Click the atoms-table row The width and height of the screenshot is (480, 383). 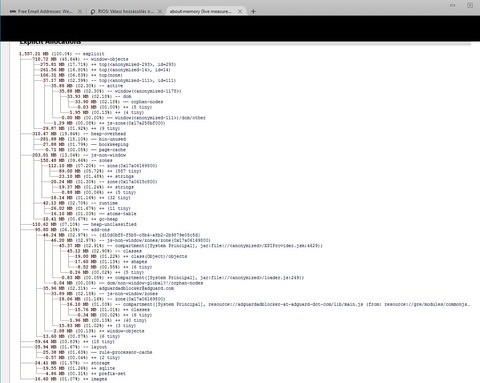pyautogui.click(x=93, y=214)
